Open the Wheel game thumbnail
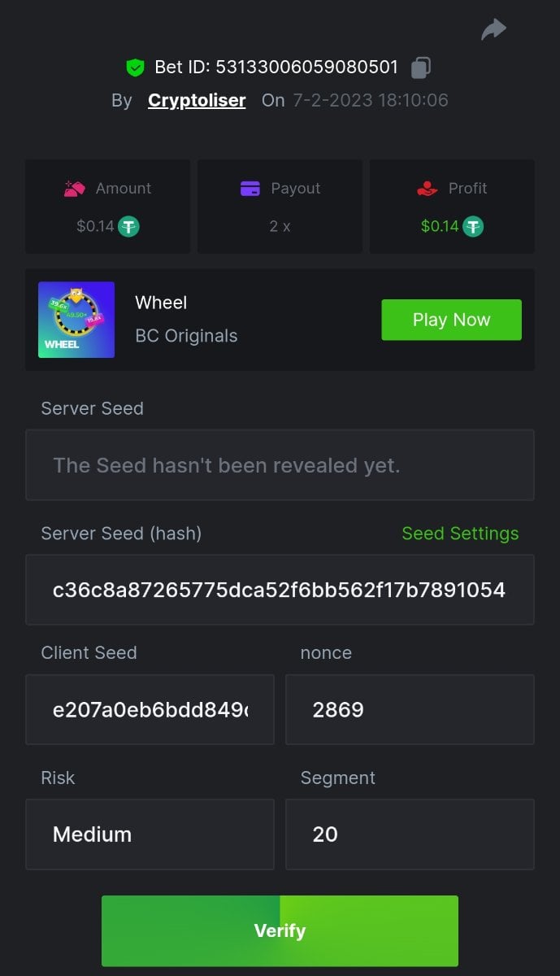Screen dimensions: 560x976 [x=76, y=320]
